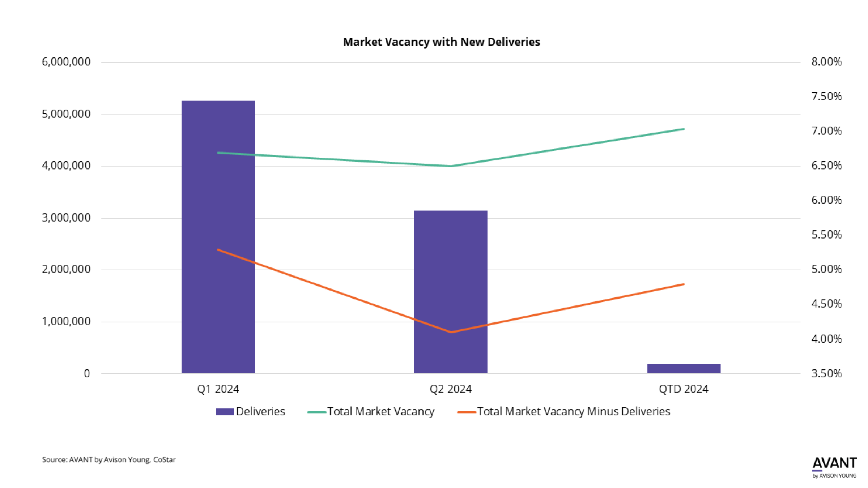
Task: Click the source note 'AVANT by Avison Young, CoStar'
Action: click(122, 460)
